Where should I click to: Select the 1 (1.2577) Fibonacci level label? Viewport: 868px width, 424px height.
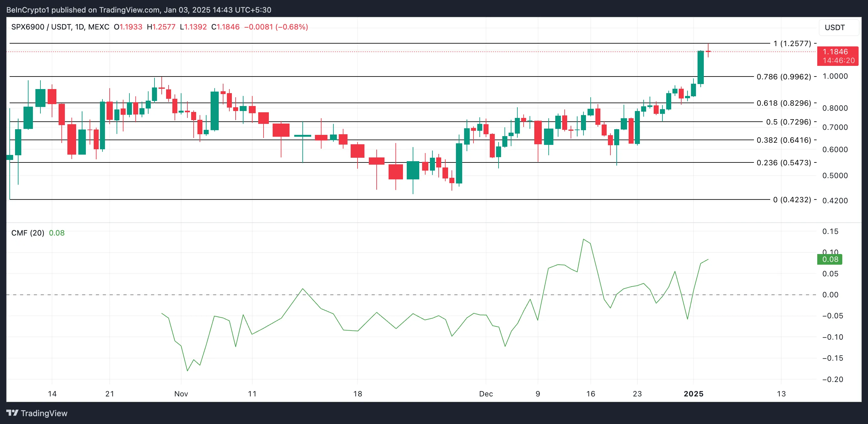pyautogui.click(x=792, y=44)
